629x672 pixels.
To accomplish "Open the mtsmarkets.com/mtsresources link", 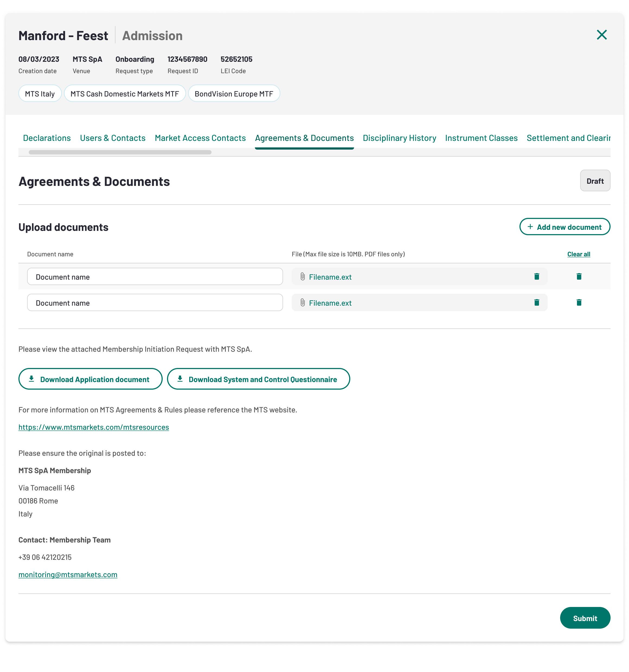I will tap(94, 427).
